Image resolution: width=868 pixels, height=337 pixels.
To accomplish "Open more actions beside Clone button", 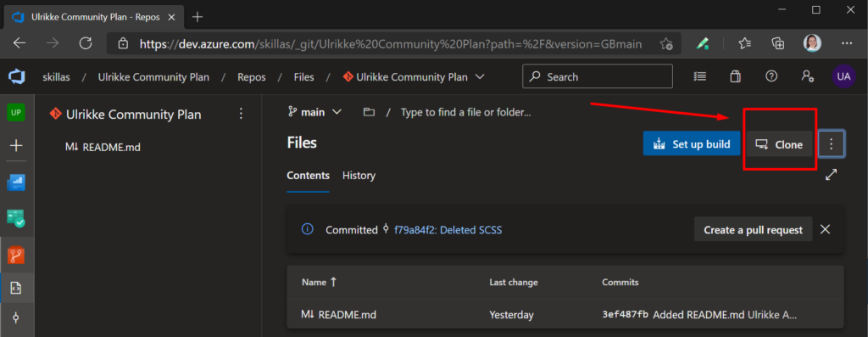I will [x=831, y=144].
